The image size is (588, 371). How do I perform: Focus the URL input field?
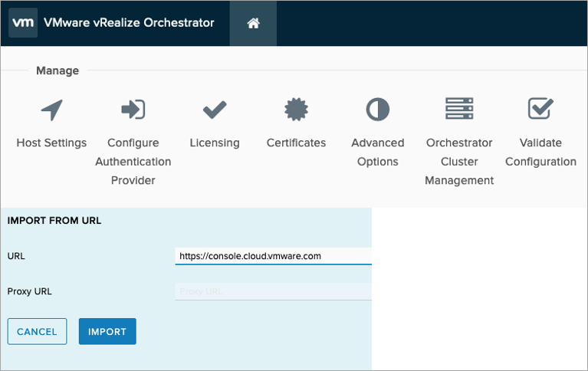[274, 256]
